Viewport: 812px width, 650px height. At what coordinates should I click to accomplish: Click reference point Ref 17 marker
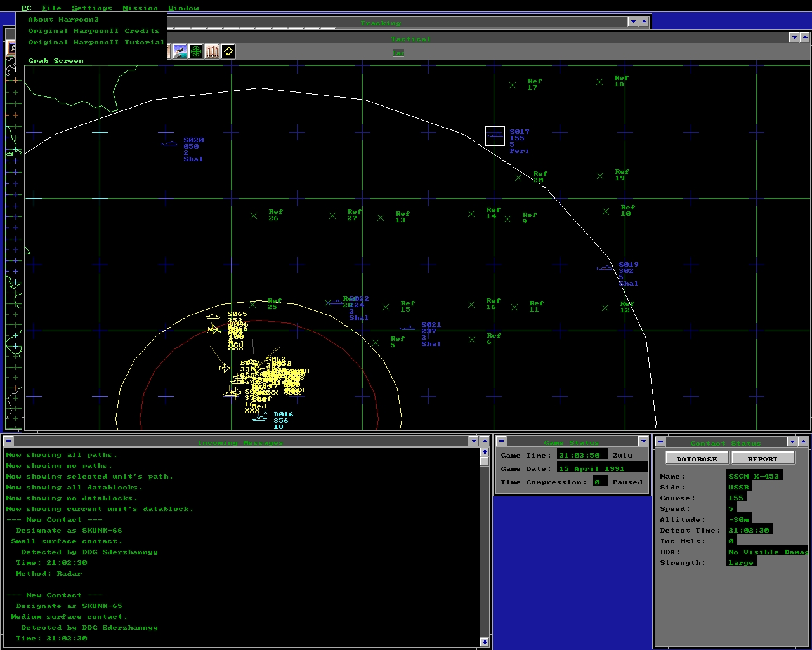pyautogui.click(x=513, y=85)
